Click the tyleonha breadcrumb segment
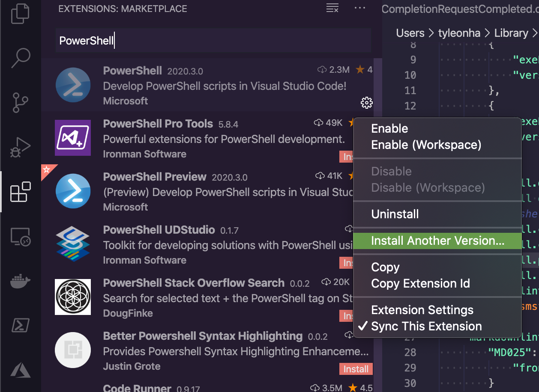 [x=459, y=33]
